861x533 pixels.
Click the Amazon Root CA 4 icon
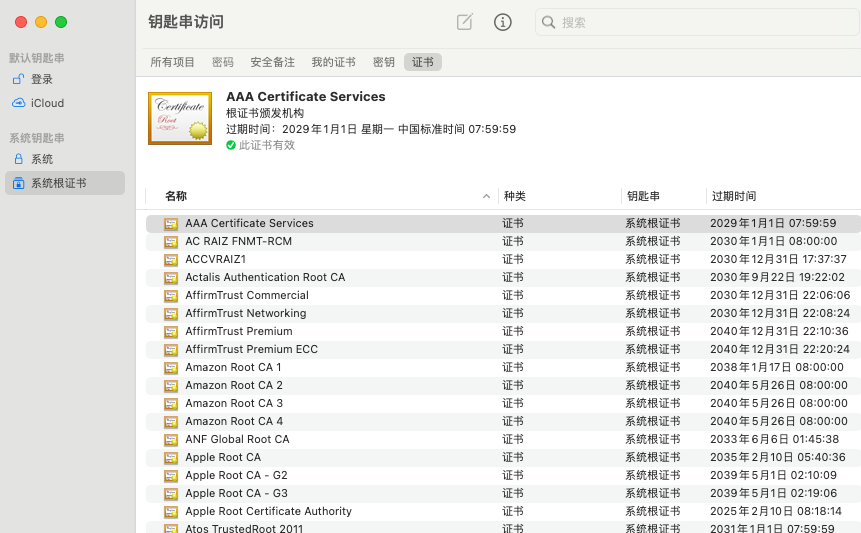(171, 422)
